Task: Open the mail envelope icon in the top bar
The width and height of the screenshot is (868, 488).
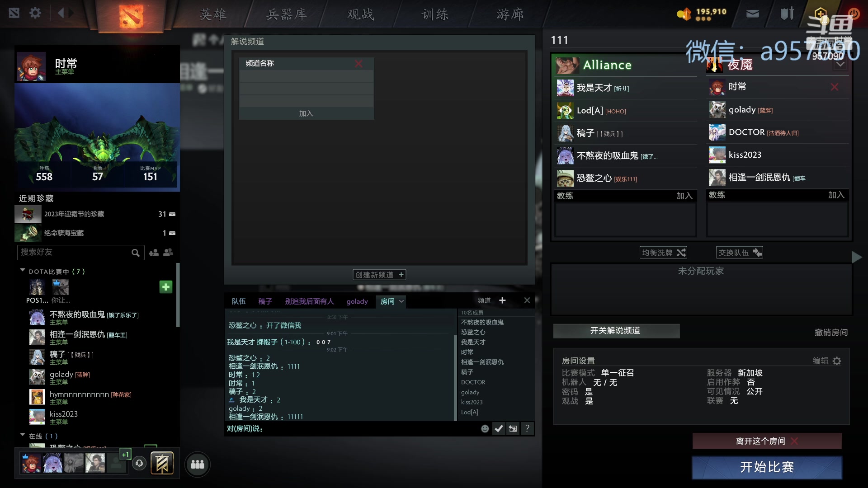Action: click(x=752, y=13)
